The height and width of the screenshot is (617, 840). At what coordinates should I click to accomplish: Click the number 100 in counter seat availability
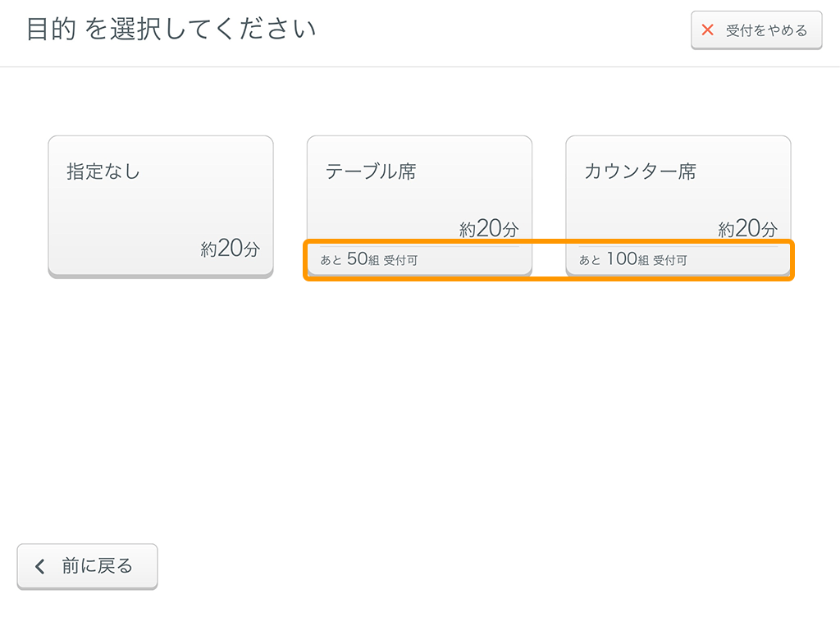[x=622, y=259]
